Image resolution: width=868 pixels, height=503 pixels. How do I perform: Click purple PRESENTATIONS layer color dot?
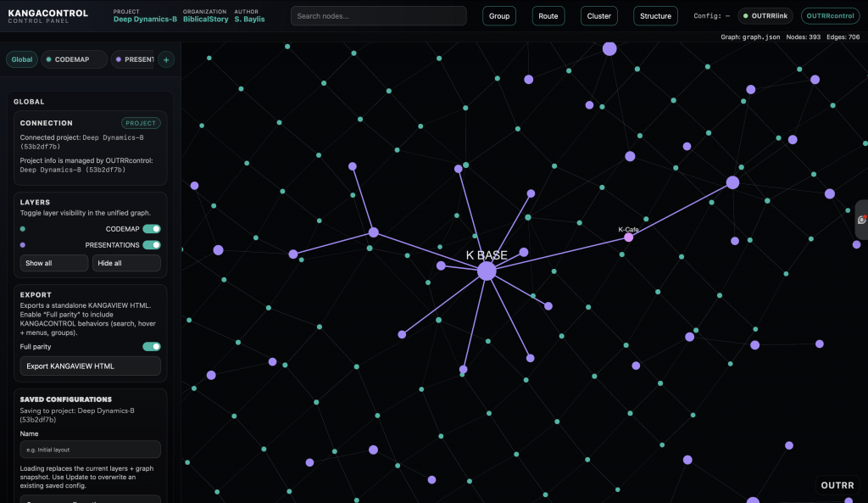pos(23,245)
